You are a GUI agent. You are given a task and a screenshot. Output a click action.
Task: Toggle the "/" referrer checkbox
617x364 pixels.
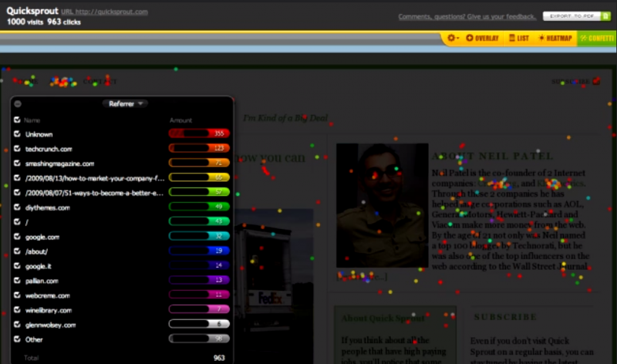[17, 221]
